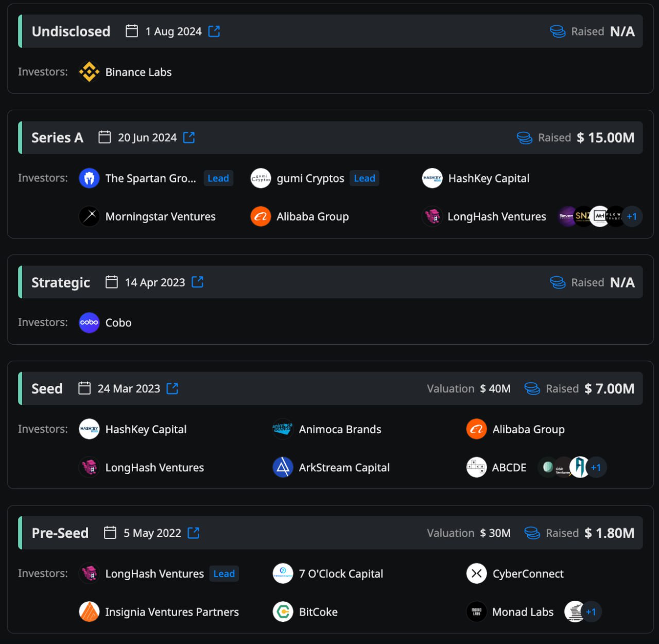
Task: Click Lead badge beside LongHash Ventures Pre-Seed
Action: click(224, 573)
